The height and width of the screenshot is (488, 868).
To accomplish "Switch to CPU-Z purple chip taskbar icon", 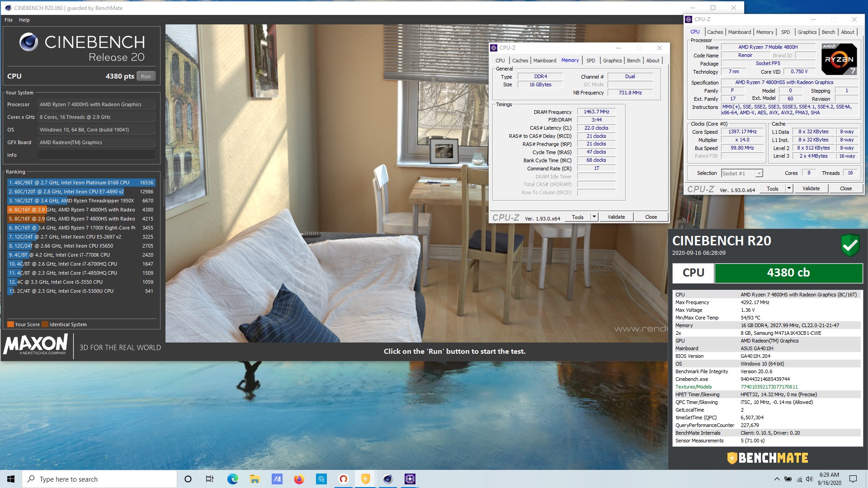I will pyautogui.click(x=410, y=479).
